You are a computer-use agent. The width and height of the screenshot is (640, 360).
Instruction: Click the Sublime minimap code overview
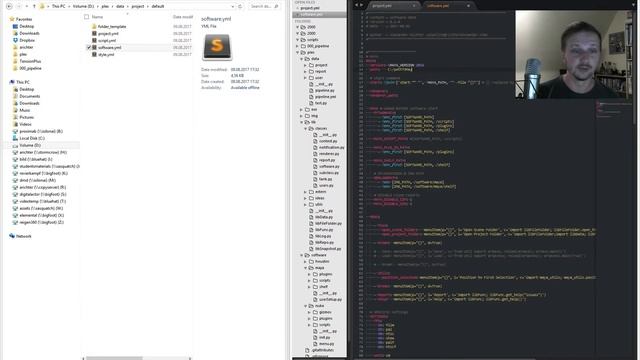pyautogui.click(x=616, y=109)
